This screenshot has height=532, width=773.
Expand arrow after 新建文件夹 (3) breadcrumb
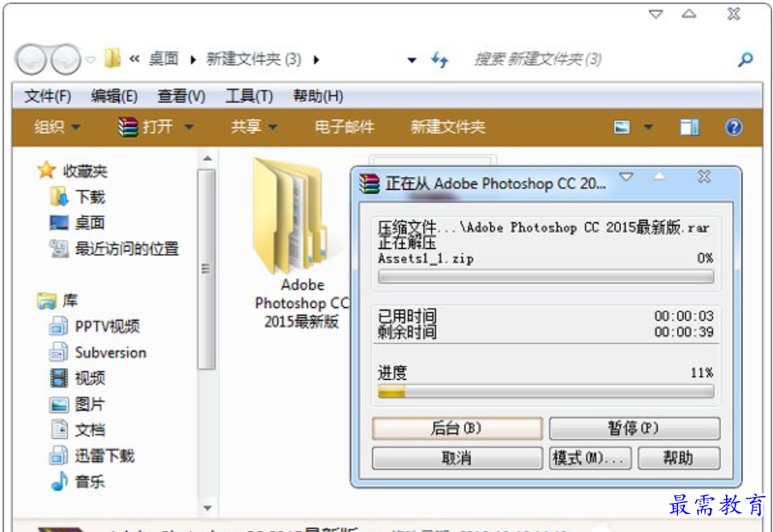tap(316, 60)
